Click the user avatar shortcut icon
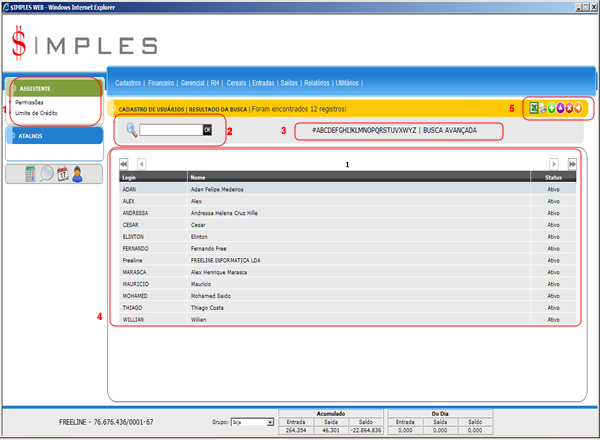600x440 pixels. point(77,173)
